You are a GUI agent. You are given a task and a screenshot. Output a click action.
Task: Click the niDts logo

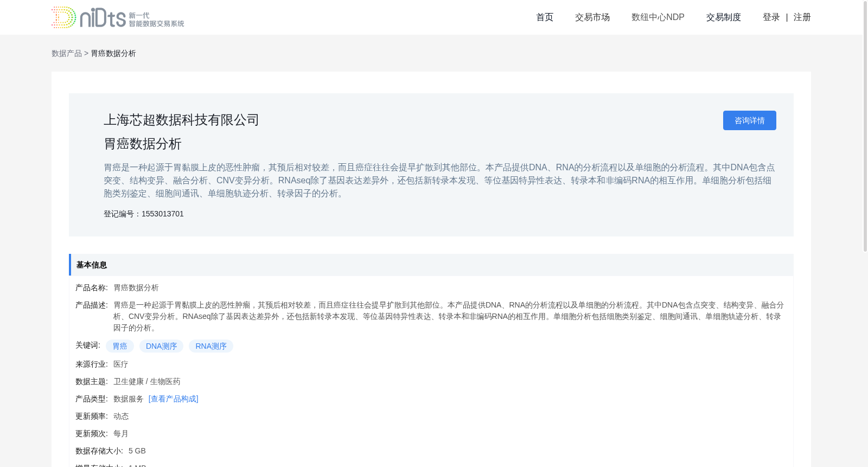coord(118,17)
